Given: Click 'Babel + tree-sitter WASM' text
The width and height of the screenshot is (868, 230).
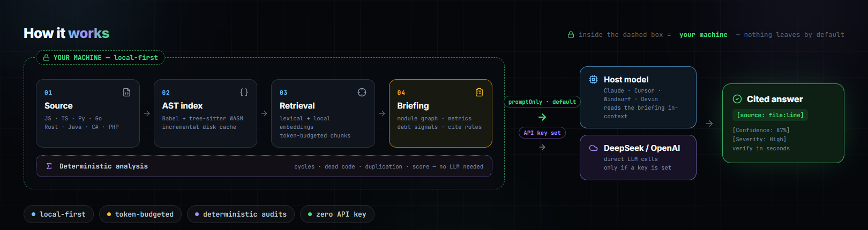Looking at the screenshot, I should (203, 118).
